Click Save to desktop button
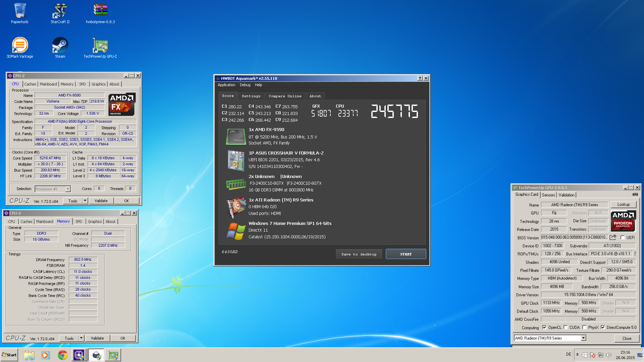644x362 pixels. click(359, 254)
